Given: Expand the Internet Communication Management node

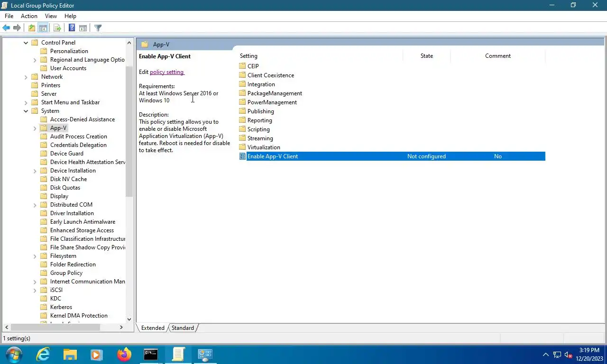Looking at the screenshot, I should (35, 282).
